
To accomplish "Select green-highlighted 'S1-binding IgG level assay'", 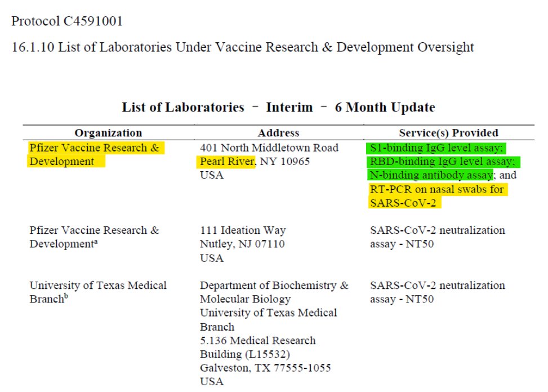I will tap(436, 148).
